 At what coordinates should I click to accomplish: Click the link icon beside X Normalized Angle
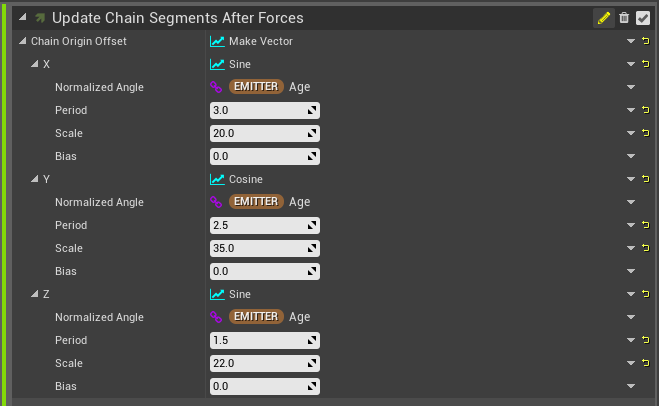tap(216, 87)
